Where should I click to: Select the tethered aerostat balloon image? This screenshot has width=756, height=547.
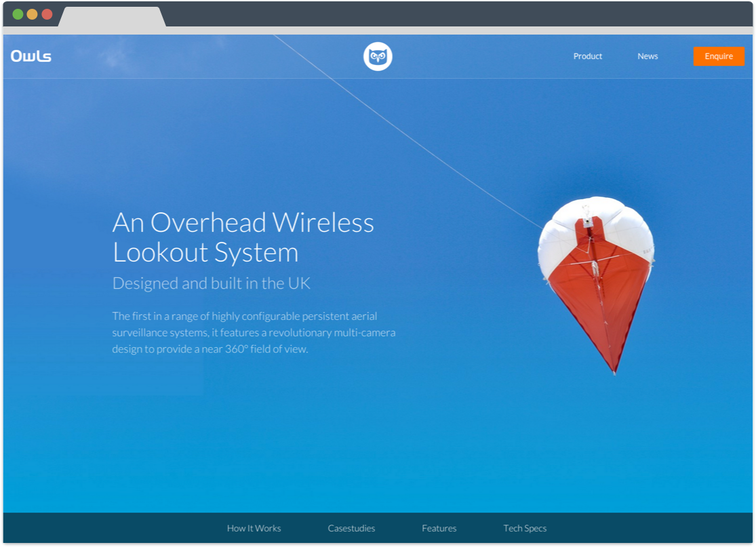click(x=597, y=285)
